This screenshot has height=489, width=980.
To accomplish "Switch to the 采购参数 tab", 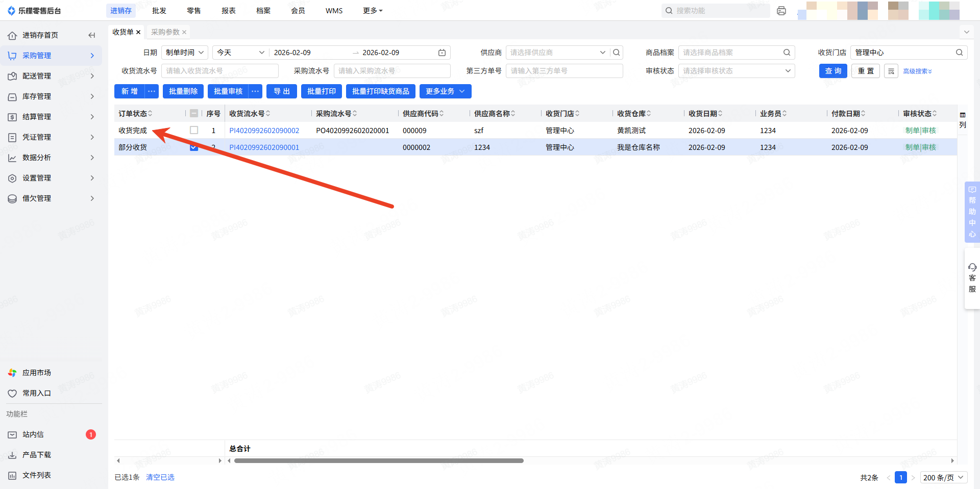I will coord(165,32).
